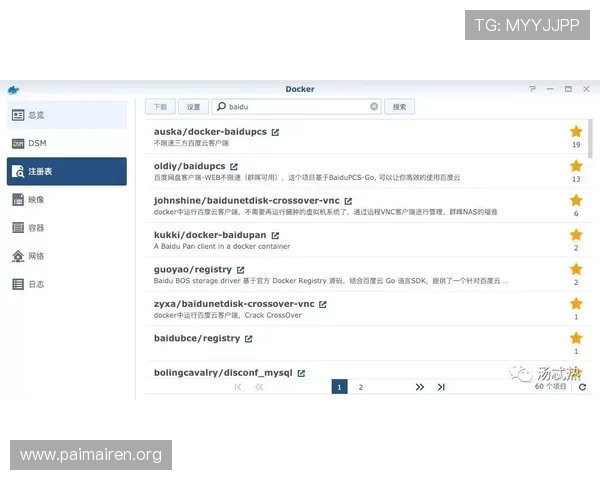Select page 1 of results
The image size is (600, 480).
pos(339,387)
